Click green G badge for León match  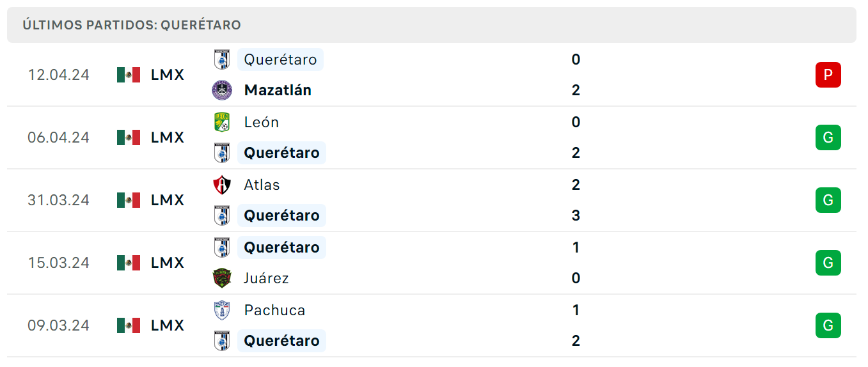point(828,137)
